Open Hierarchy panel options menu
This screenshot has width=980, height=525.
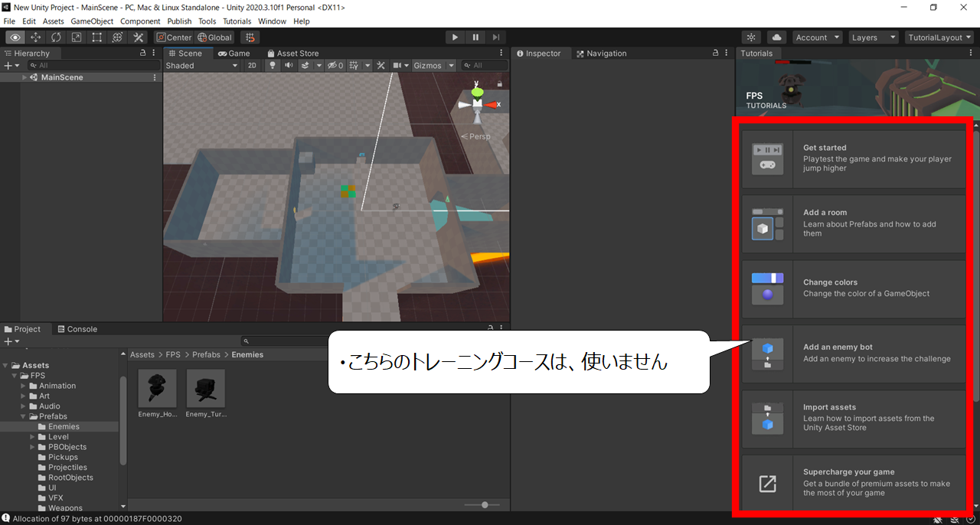155,54
